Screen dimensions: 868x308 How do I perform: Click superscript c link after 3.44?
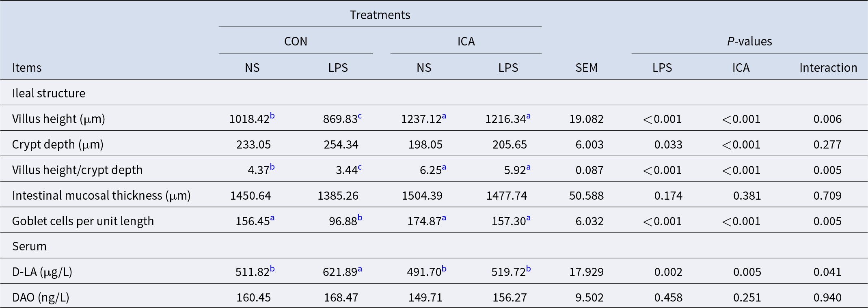(360, 167)
